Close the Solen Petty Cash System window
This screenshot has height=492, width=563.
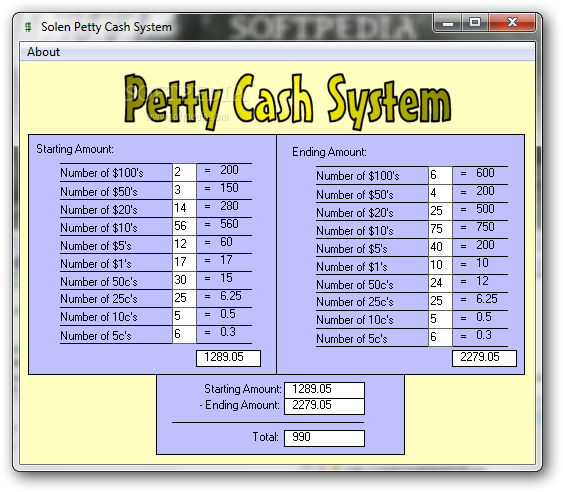[512, 23]
